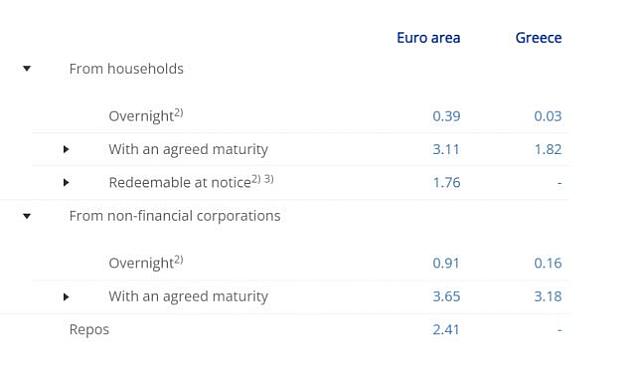Open Repos Euro area value 2.41

pyautogui.click(x=446, y=329)
